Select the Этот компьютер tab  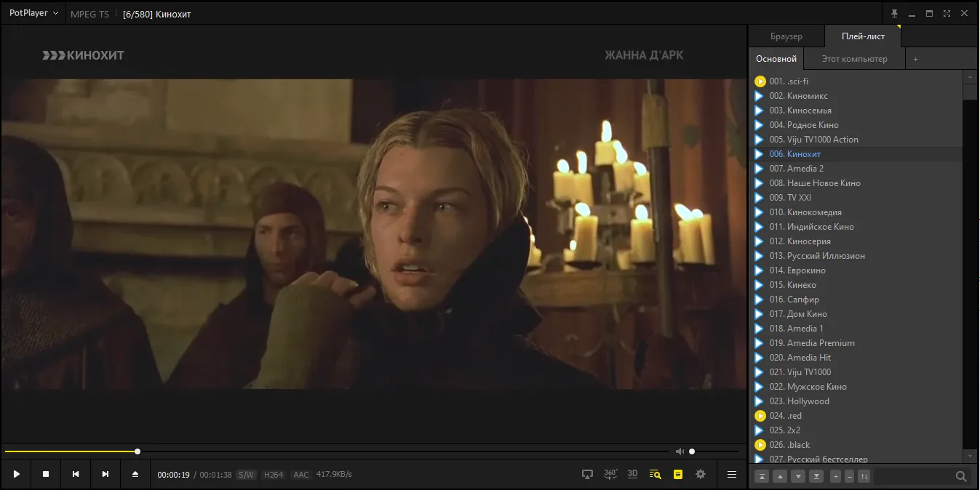pos(855,59)
